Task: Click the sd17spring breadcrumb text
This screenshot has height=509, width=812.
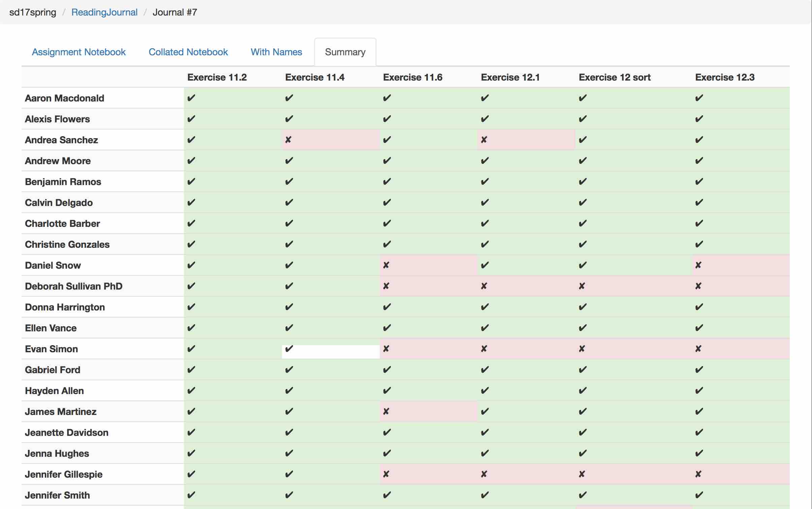Action: pyautogui.click(x=33, y=12)
